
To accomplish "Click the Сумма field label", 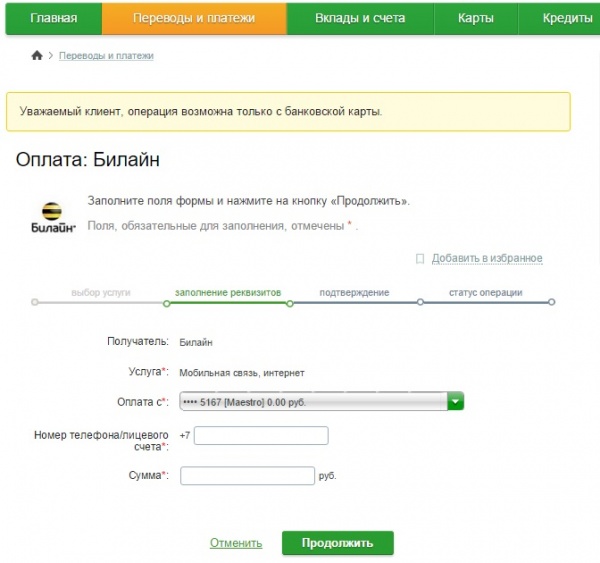I will point(148,475).
